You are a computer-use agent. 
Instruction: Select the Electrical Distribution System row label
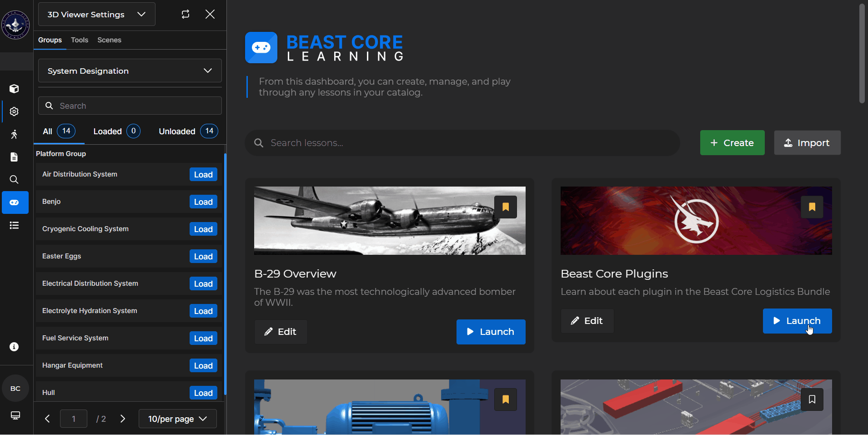coord(90,283)
